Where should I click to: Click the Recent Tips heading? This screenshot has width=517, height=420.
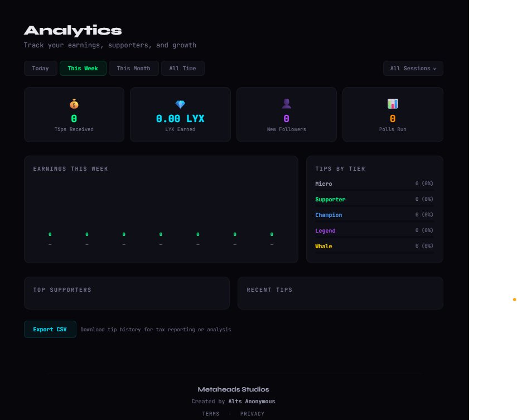pos(269,289)
